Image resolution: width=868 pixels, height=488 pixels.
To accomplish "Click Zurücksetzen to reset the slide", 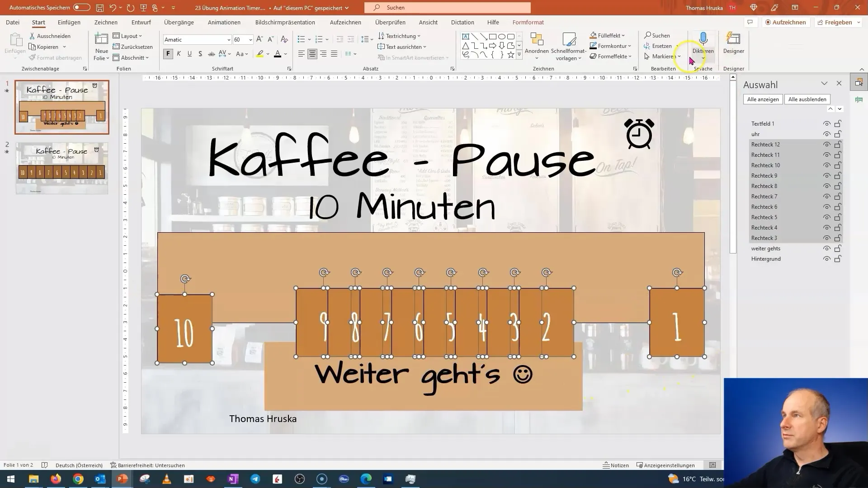I will 132,47.
